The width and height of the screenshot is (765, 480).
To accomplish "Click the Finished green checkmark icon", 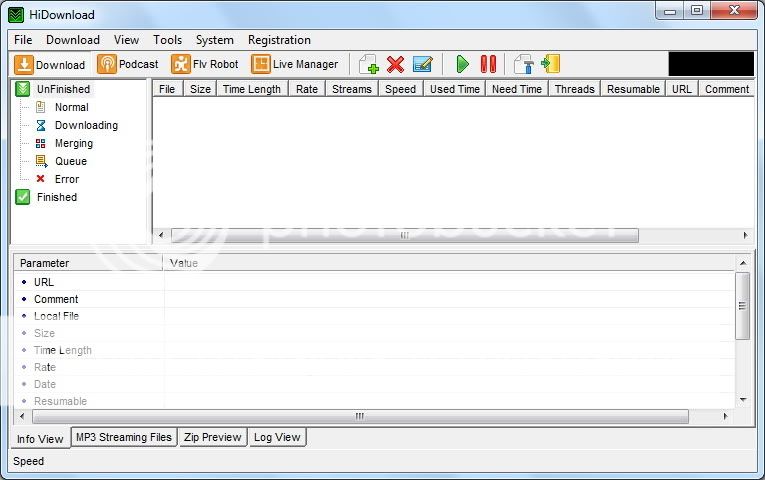I will tap(22, 197).
